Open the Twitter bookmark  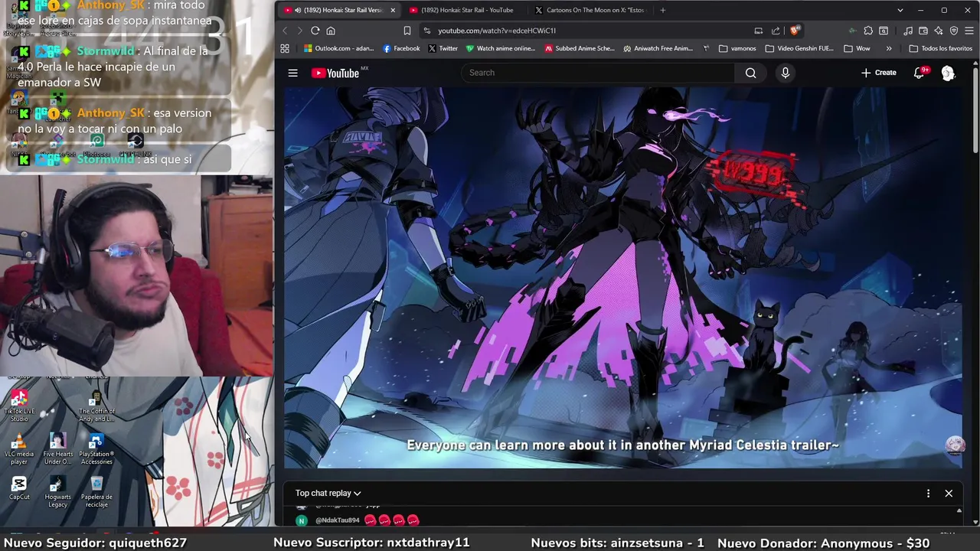[443, 48]
